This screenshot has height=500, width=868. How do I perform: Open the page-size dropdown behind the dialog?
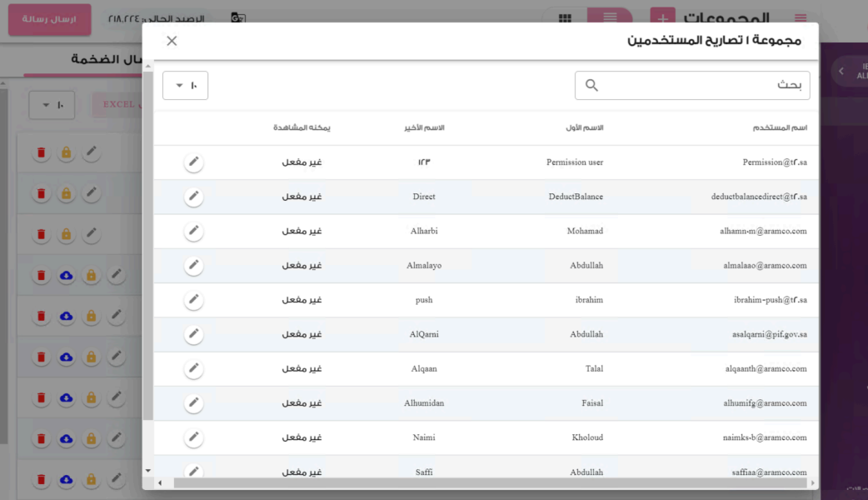coord(52,105)
